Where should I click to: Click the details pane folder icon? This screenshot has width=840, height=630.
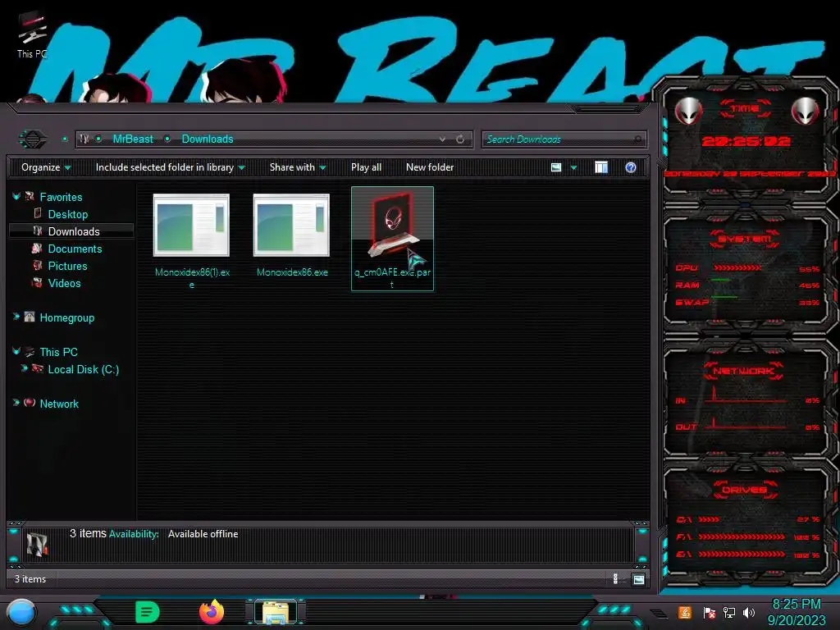pyautogui.click(x=37, y=544)
